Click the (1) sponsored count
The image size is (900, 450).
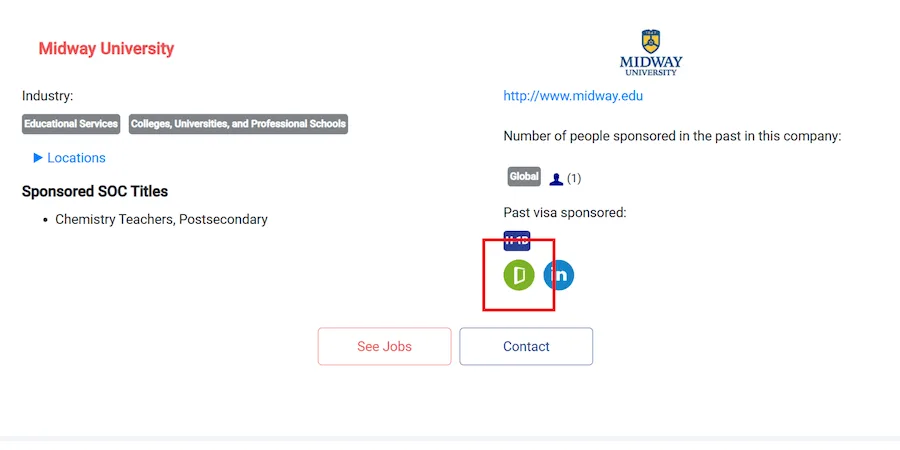(x=574, y=179)
